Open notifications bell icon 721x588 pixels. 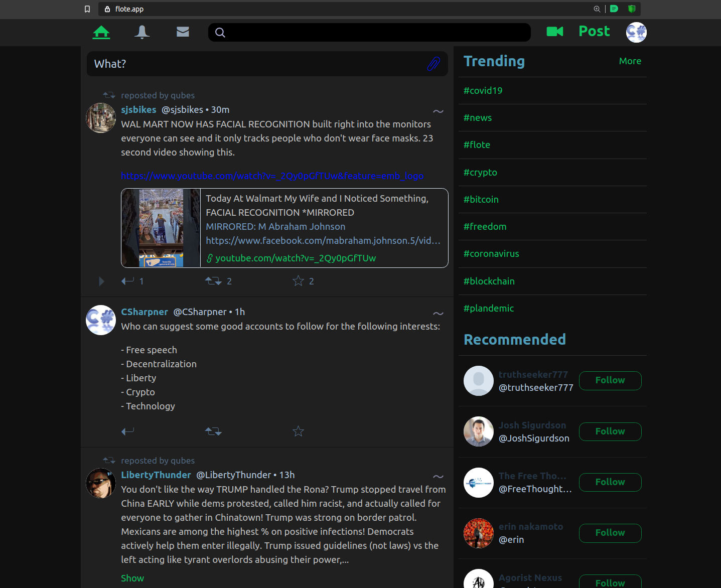(142, 32)
